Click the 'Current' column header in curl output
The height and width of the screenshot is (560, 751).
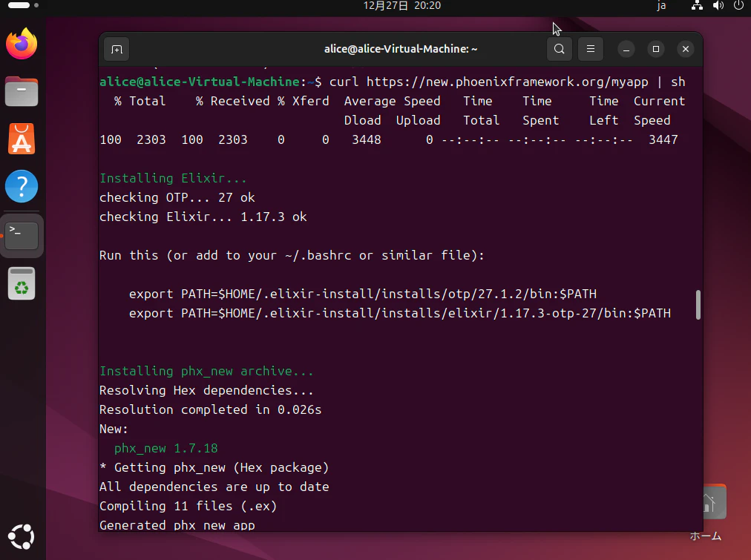[x=659, y=101]
